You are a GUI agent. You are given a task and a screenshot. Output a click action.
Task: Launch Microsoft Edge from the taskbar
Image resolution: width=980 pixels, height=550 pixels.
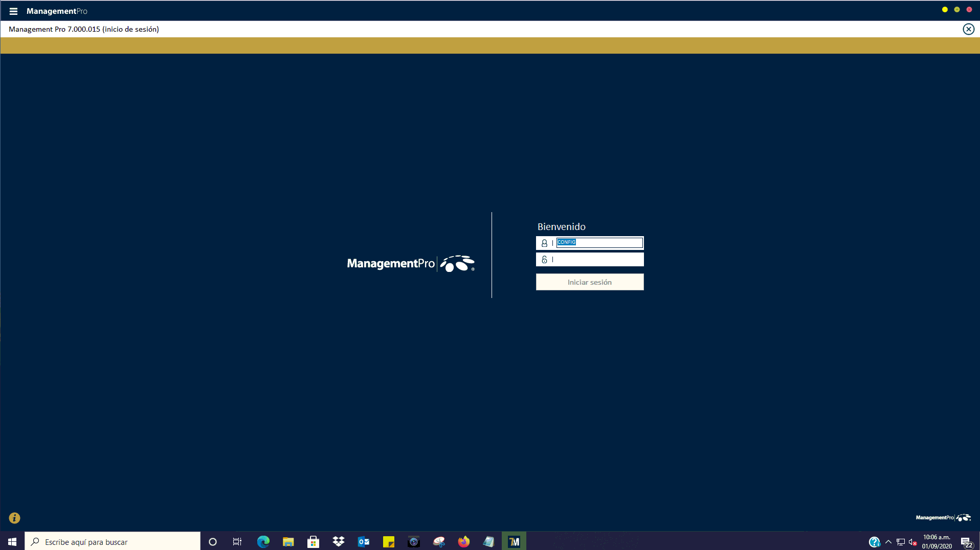[x=263, y=541]
